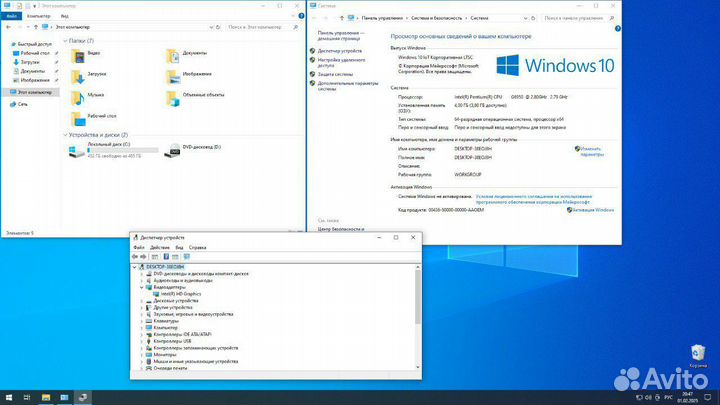Open the Вид ribbon tab in Explorer

[65, 16]
